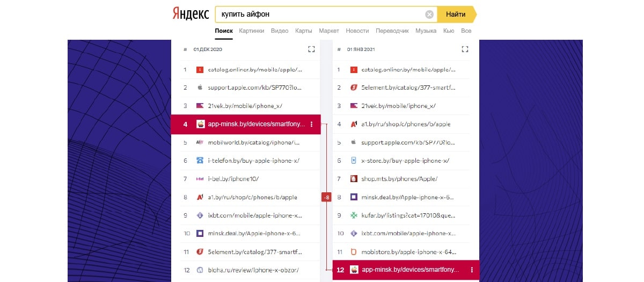Image resolution: width=644 pixels, height=282 pixels.
Task: Open a1.by/ru/shop link in Jan 2021 column
Action: [406, 124]
